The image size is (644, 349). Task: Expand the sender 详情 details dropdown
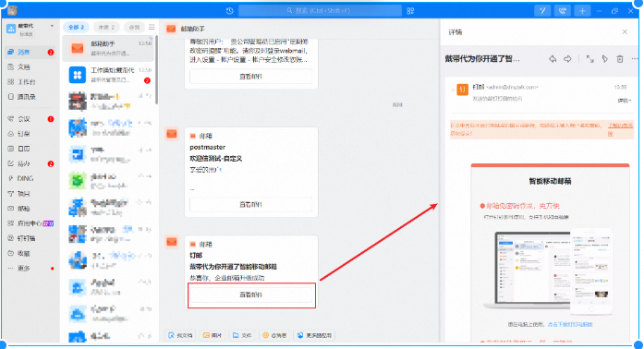point(625,101)
